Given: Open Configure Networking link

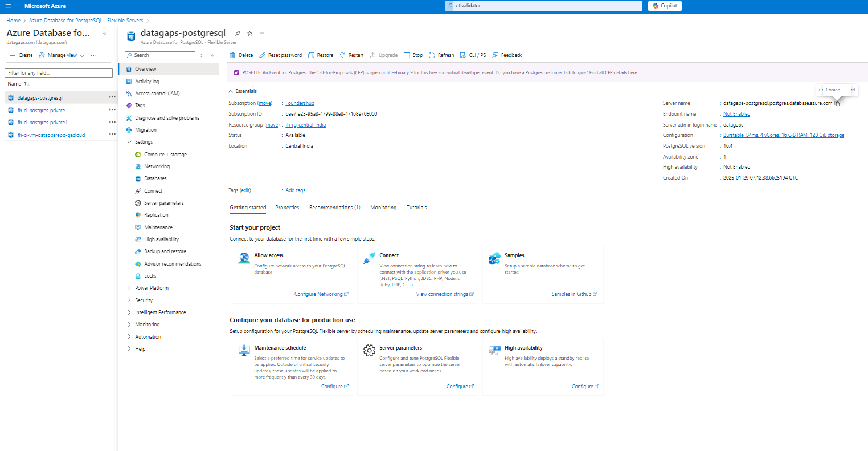Looking at the screenshot, I should click(321, 294).
